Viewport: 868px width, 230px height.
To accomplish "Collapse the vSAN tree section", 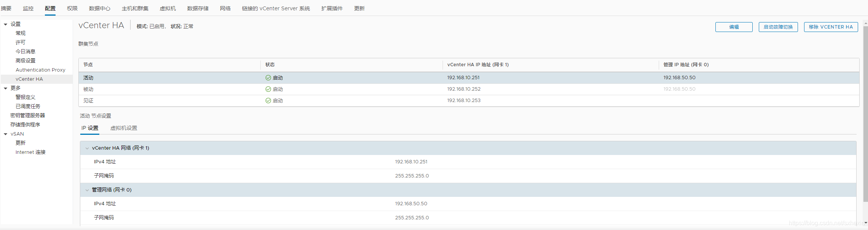I will click(6, 134).
